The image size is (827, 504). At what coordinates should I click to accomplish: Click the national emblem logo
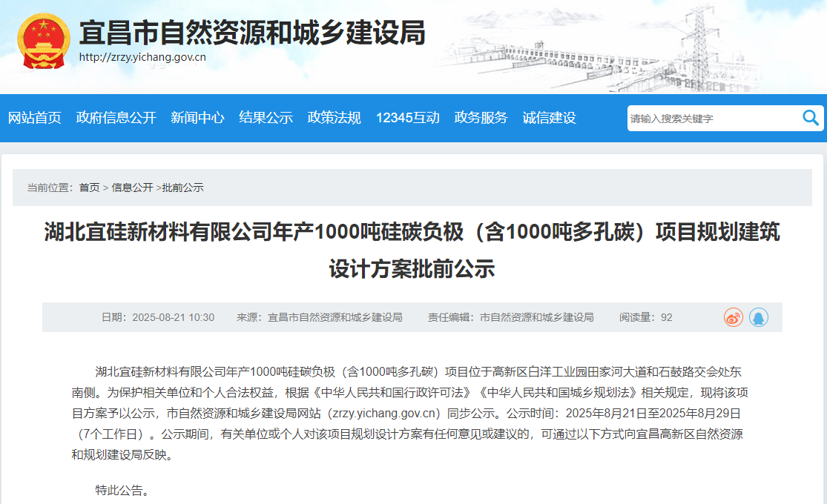pos(43,42)
